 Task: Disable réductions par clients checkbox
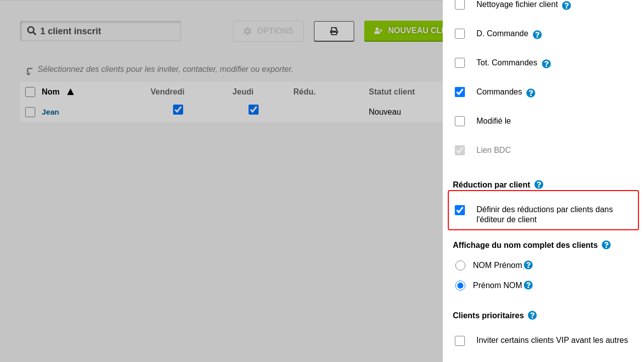(x=460, y=210)
